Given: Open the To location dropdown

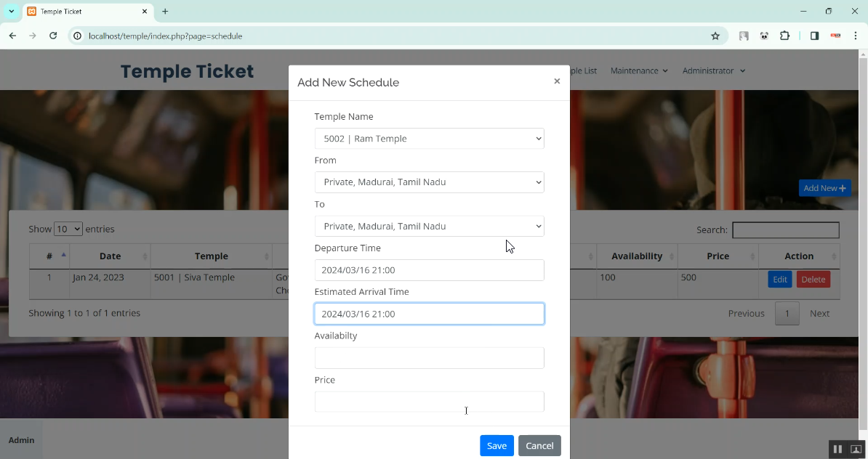Looking at the screenshot, I should tap(429, 227).
